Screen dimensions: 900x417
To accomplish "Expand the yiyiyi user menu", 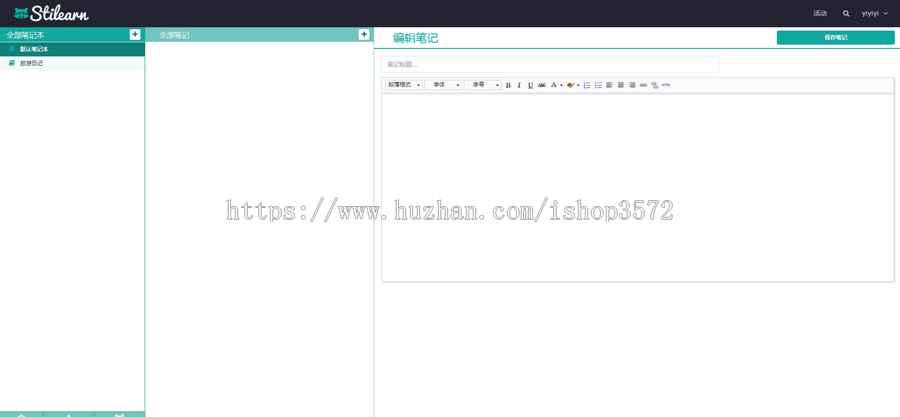I will point(875,13).
